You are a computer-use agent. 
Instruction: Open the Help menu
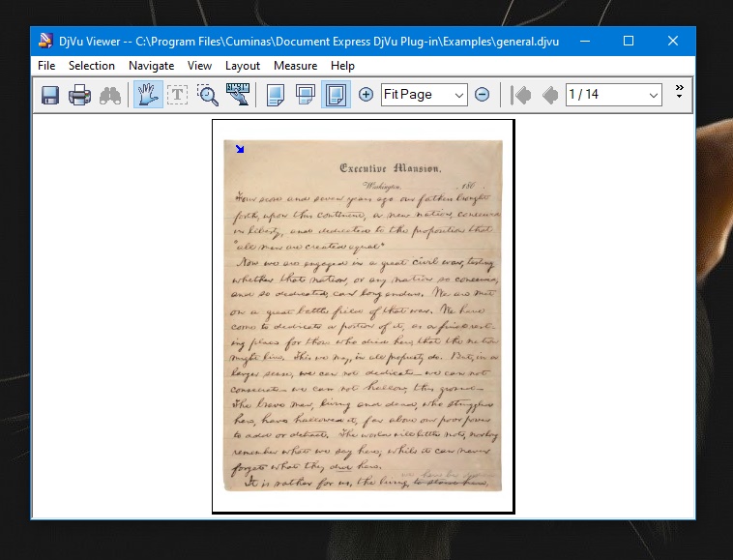coord(342,66)
